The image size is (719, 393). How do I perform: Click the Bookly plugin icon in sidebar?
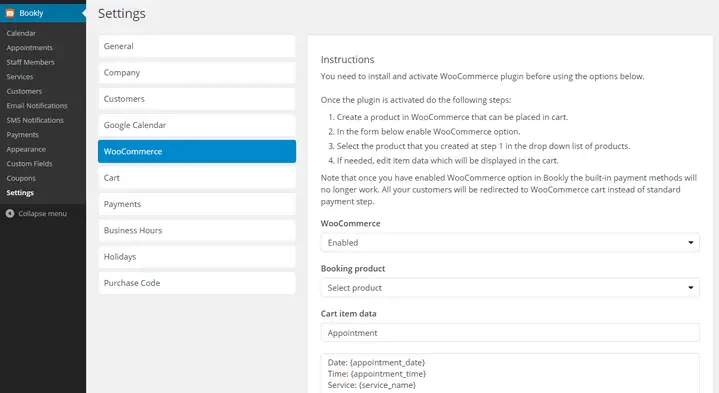[x=10, y=13]
